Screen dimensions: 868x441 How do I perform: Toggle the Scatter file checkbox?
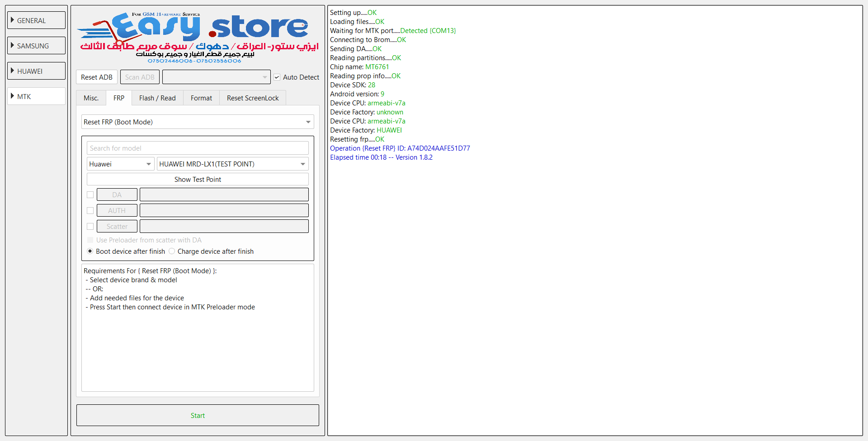pos(90,227)
